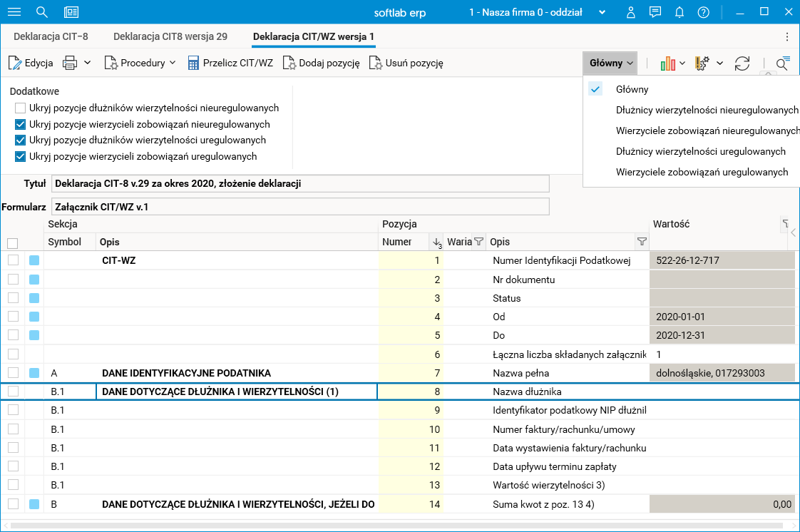Click the Przelicz CIT/WZ button
800x532 pixels.
pos(230,63)
